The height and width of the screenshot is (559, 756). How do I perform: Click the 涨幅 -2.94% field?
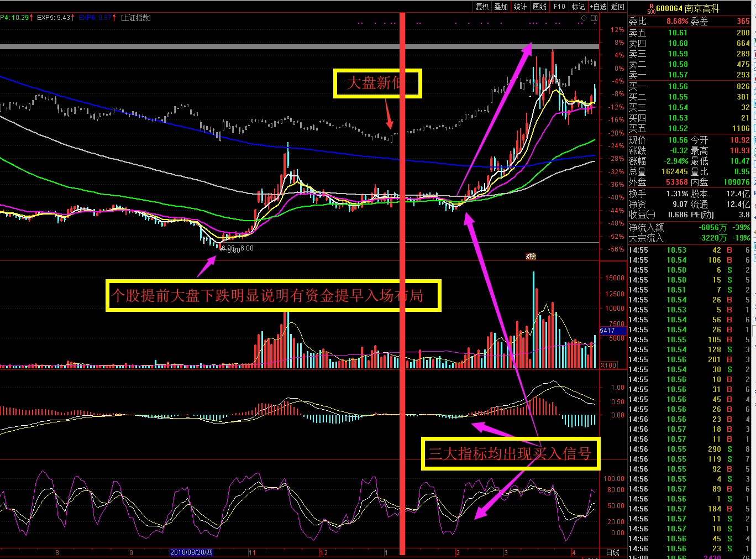point(658,161)
